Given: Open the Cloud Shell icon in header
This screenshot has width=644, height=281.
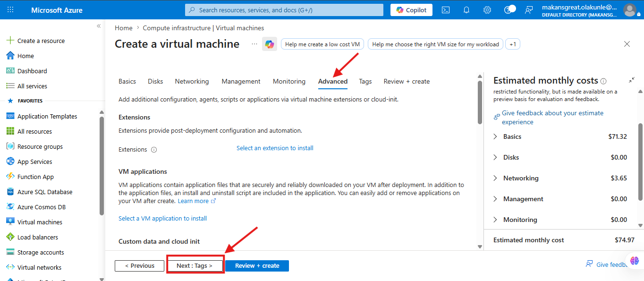Looking at the screenshot, I should 445,10.
